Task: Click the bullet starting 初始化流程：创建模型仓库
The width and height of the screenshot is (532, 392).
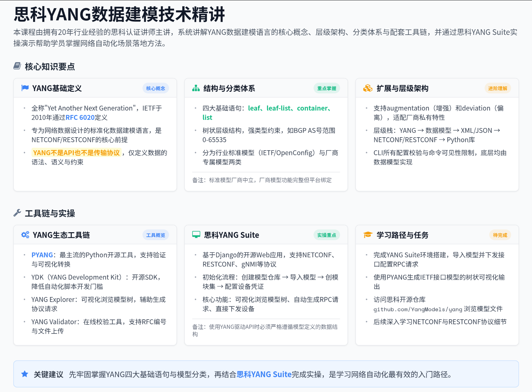Action: (270, 282)
